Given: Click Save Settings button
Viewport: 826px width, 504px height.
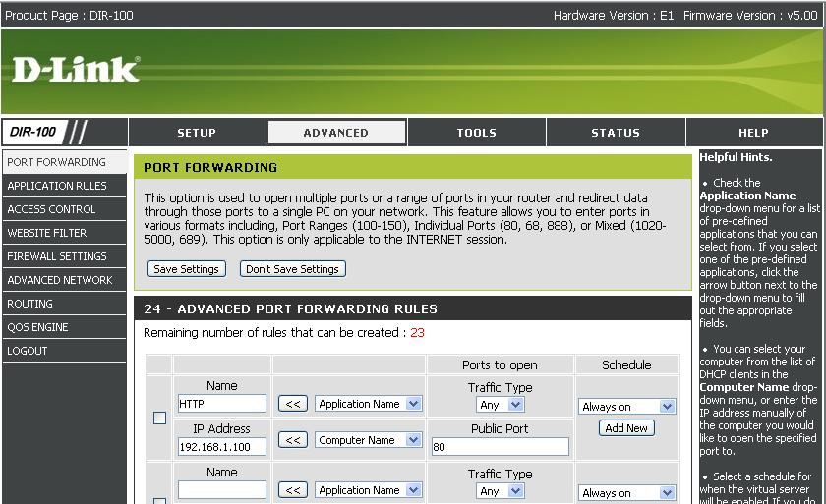Looking at the screenshot, I should pyautogui.click(x=187, y=269).
